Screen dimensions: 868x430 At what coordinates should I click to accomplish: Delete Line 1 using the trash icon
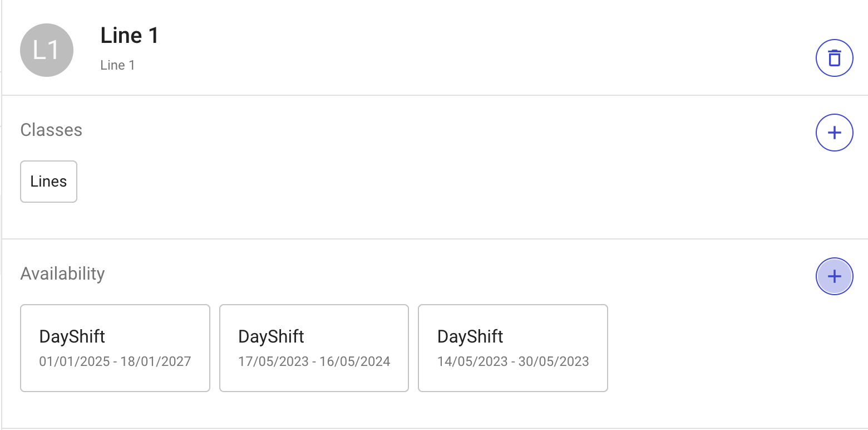[x=834, y=58]
